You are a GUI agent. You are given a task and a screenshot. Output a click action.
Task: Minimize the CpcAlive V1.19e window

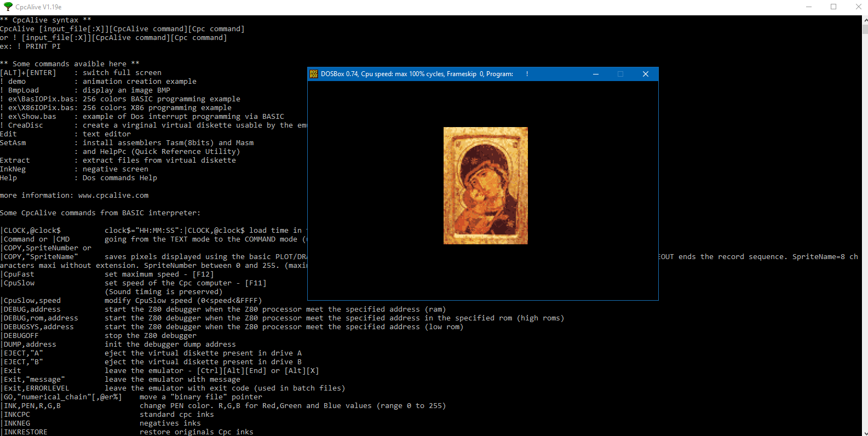(808, 7)
